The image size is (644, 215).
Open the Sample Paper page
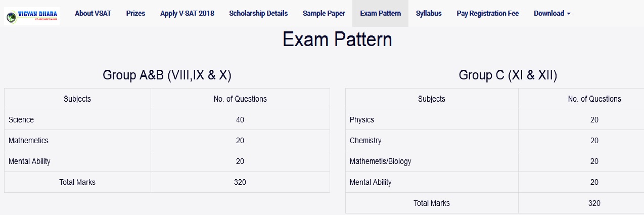coord(324,13)
